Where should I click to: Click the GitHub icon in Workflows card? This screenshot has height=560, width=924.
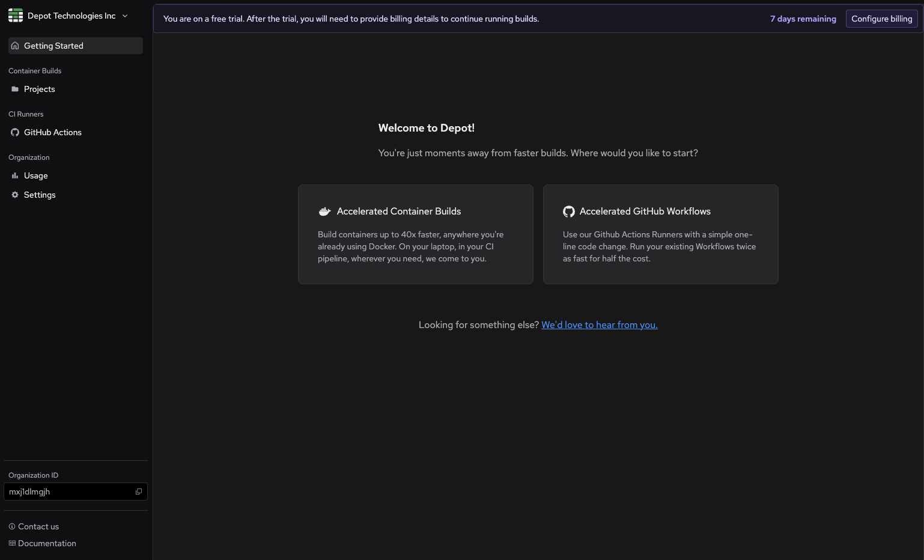point(569,212)
